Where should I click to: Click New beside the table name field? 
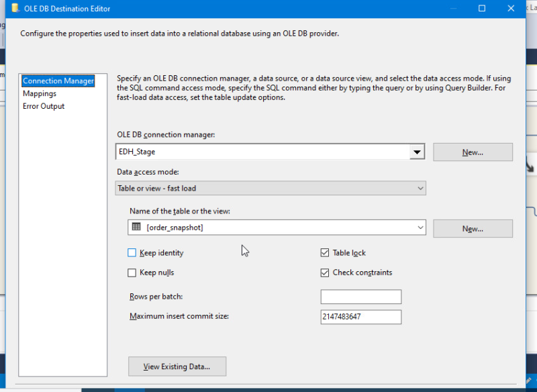click(x=473, y=228)
